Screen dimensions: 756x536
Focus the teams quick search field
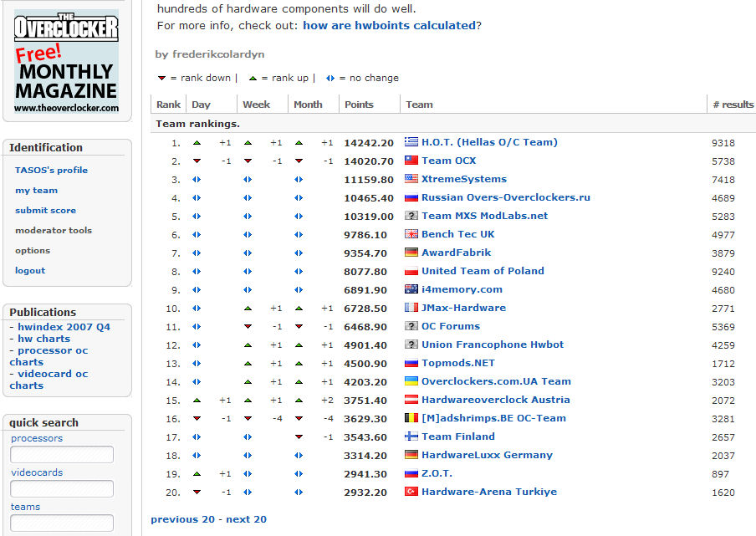pos(62,523)
